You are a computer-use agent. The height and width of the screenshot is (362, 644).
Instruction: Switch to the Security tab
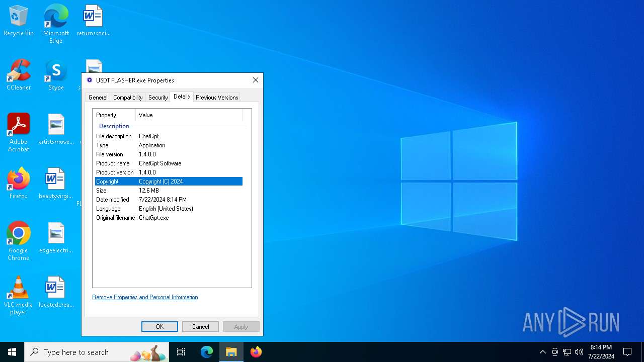click(158, 98)
